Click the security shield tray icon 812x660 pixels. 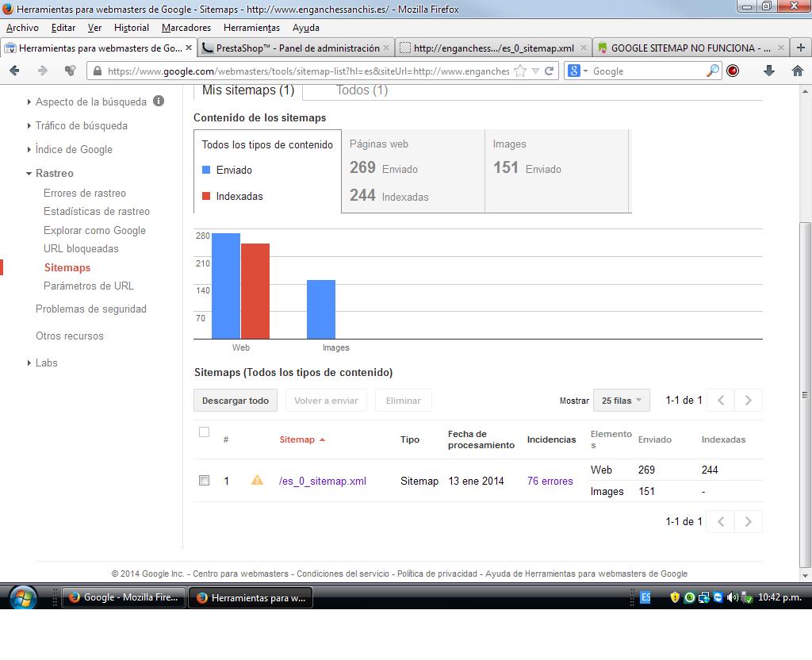tap(674, 597)
